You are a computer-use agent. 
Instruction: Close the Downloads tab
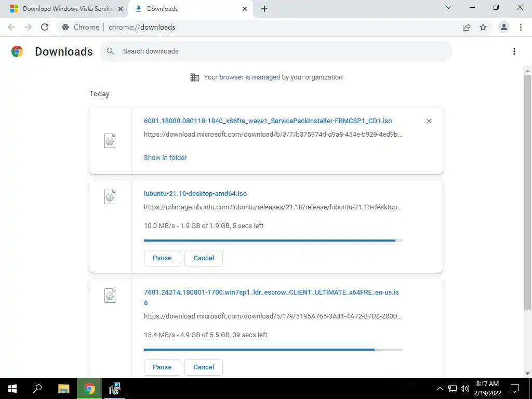coord(245,9)
